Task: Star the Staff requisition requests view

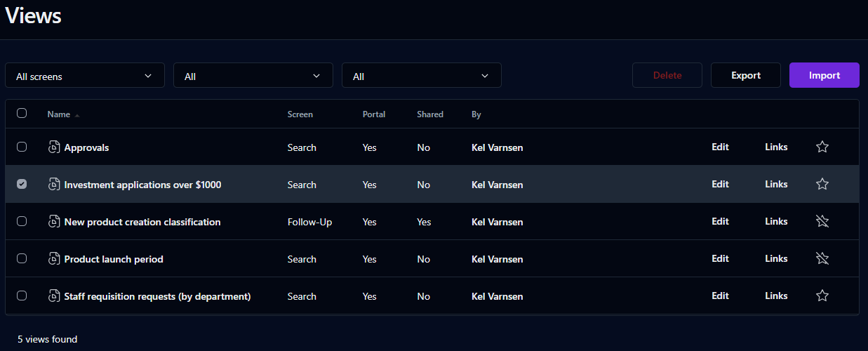Action: click(822, 296)
